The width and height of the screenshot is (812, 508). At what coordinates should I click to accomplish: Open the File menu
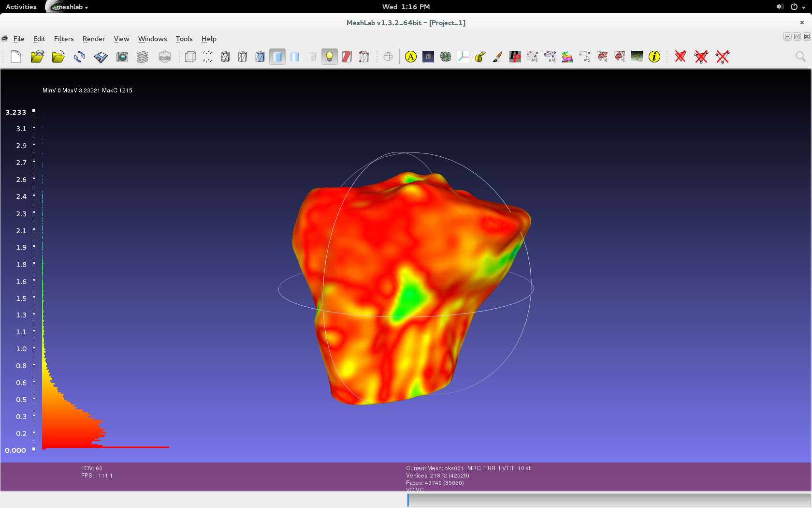[19, 39]
